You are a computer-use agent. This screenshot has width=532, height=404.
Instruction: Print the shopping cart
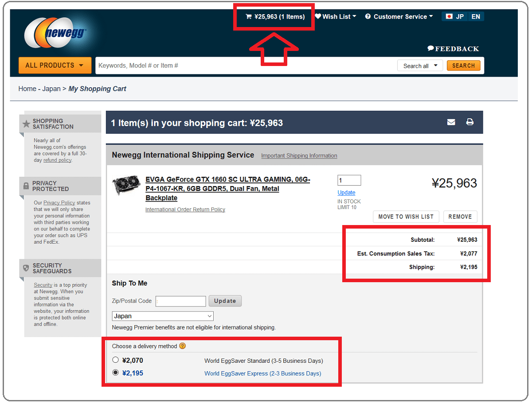[470, 122]
